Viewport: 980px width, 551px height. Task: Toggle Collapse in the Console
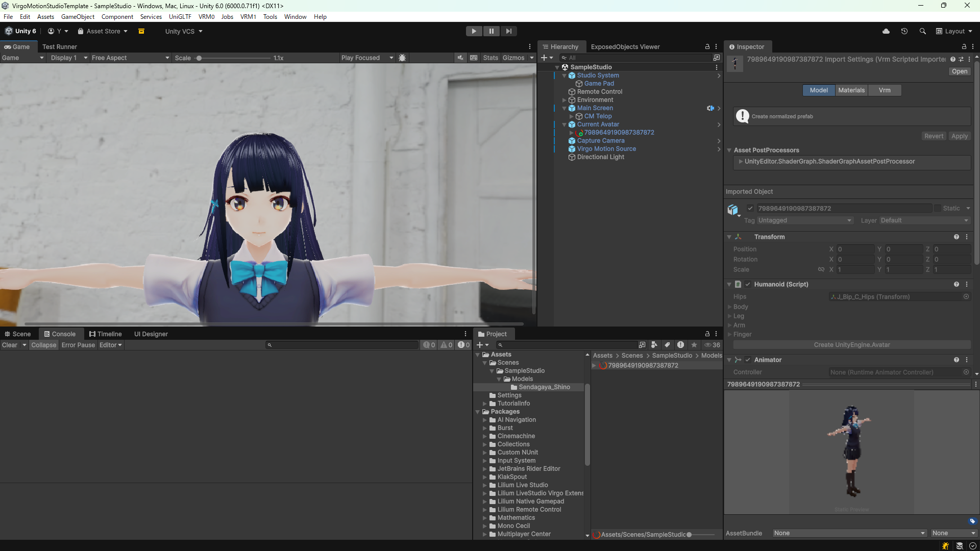click(44, 345)
